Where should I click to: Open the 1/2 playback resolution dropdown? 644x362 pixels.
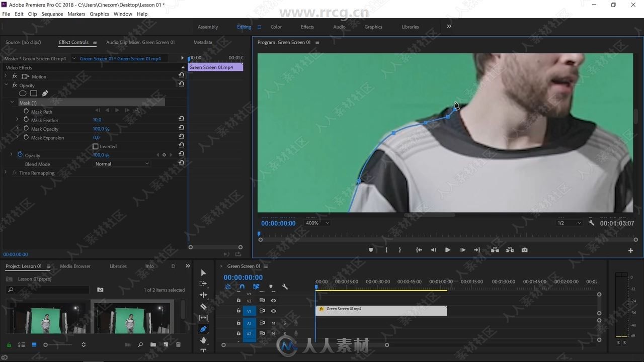pyautogui.click(x=569, y=223)
